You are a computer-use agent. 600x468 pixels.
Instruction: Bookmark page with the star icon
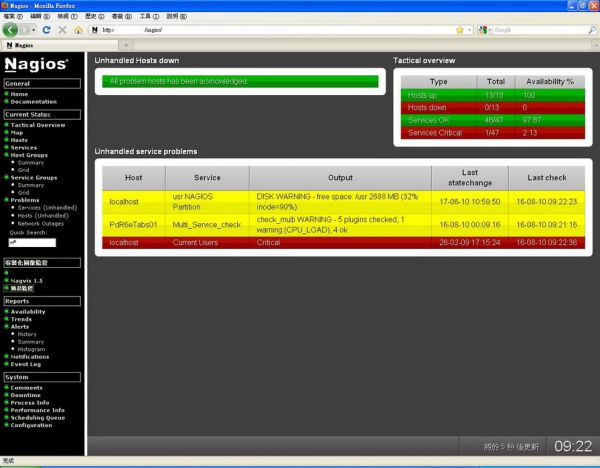pos(460,30)
